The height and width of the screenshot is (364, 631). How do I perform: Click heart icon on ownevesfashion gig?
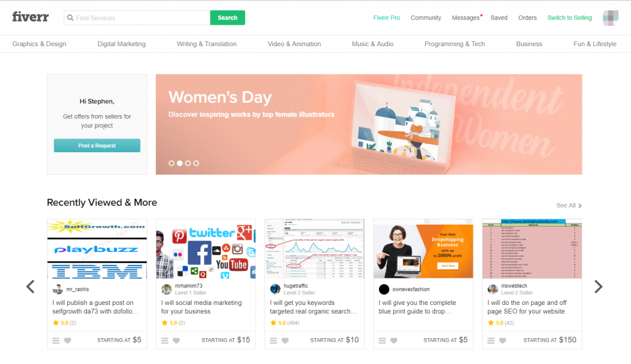coord(394,341)
